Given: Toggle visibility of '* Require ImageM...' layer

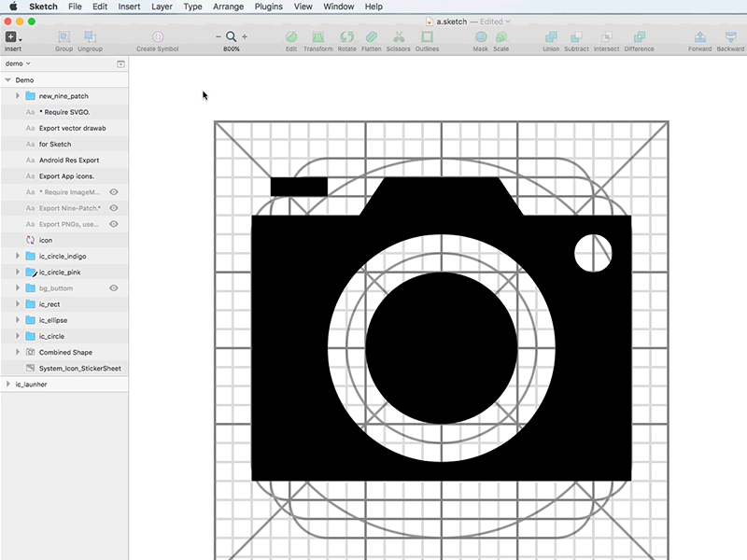Looking at the screenshot, I should coord(114,192).
